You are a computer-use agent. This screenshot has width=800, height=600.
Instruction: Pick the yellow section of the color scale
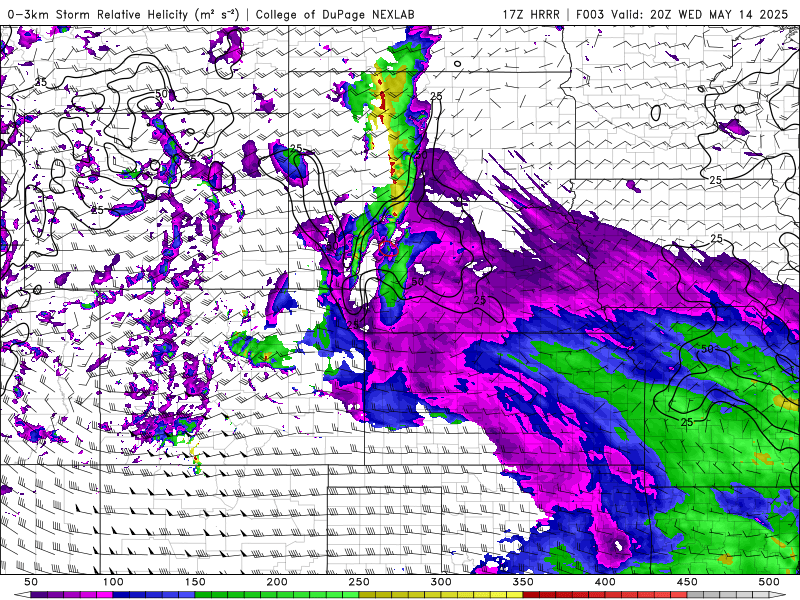[441, 595]
